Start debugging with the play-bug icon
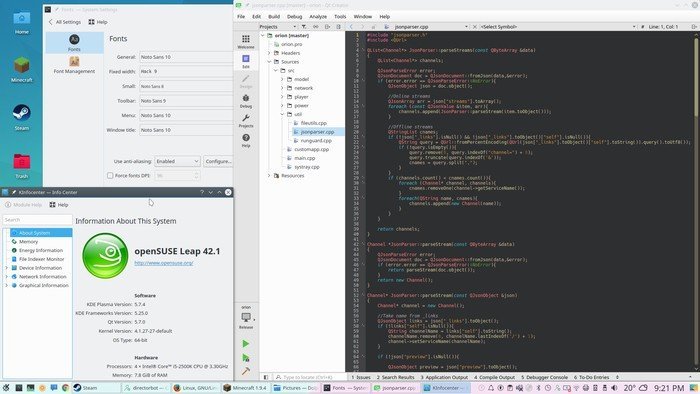 [x=246, y=357]
